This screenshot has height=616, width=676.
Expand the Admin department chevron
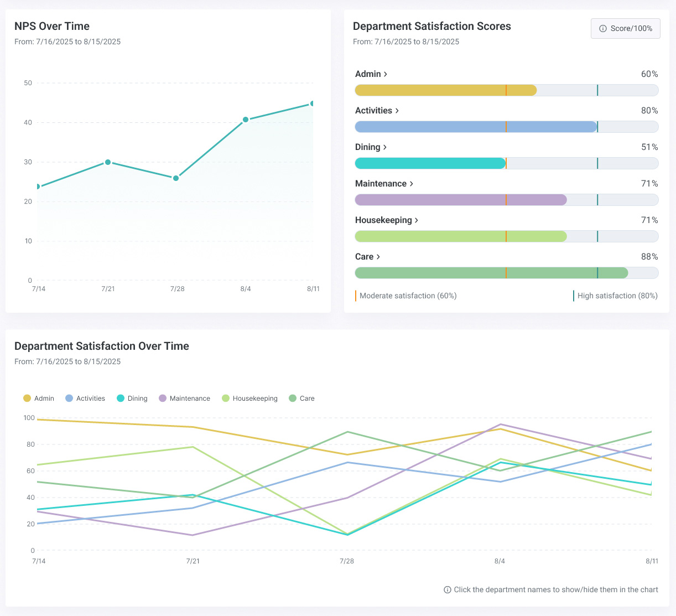(386, 74)
